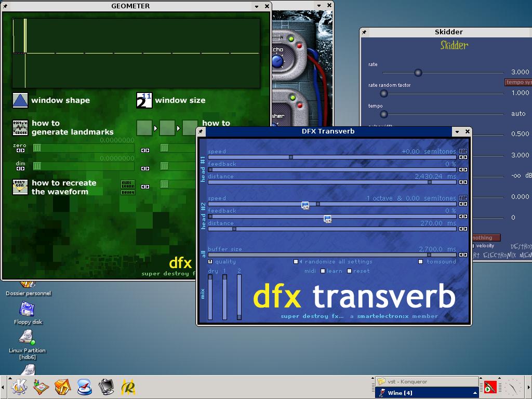Viewport: 532px width, 399px height.
Task: Enable the tomsound checkbox
Action: point(421,262)
